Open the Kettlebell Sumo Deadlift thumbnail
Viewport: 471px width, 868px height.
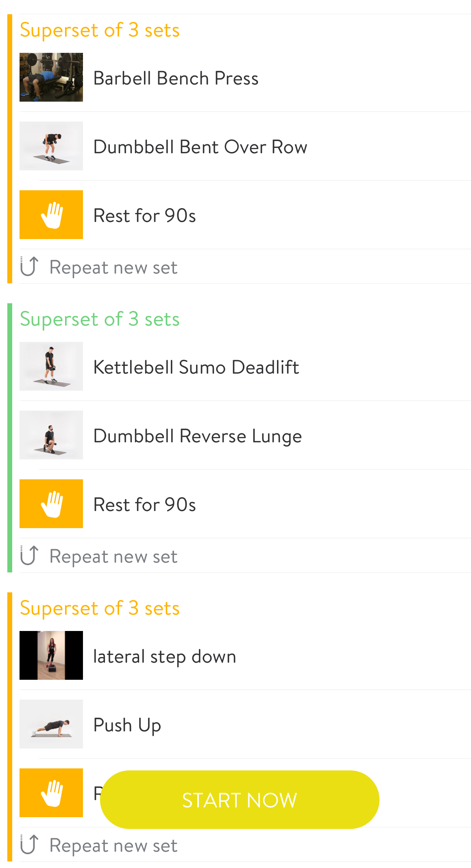pos(51,366)
